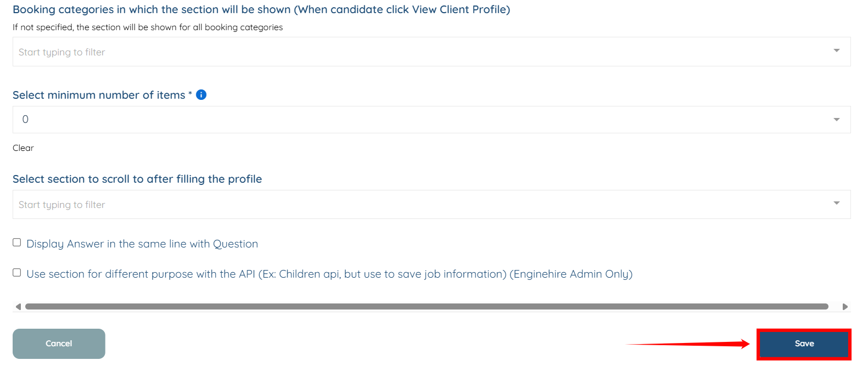Image resolution: width=868 pixels, height=377 pixels.
Task: Expand the booking categories dropdown arrow
Action: click(x=836, y=51)
